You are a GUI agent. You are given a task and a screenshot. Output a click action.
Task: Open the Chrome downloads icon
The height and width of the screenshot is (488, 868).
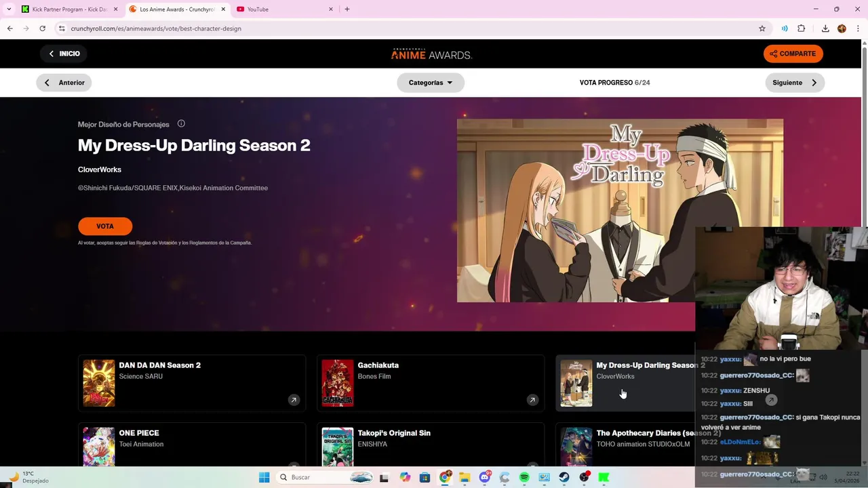(x=825, y=28)
